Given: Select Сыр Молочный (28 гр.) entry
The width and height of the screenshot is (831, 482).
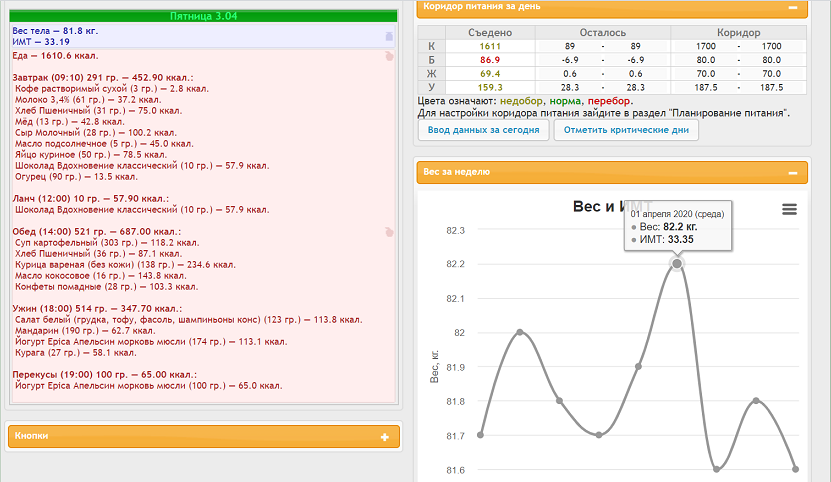Looking at the screenshot, I should coord(96,133).
